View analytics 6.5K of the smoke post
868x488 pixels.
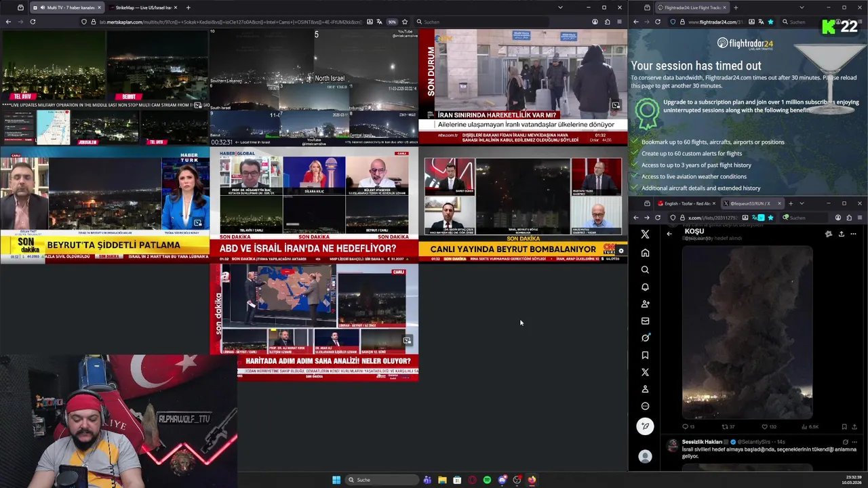click(x=810, y=427)
